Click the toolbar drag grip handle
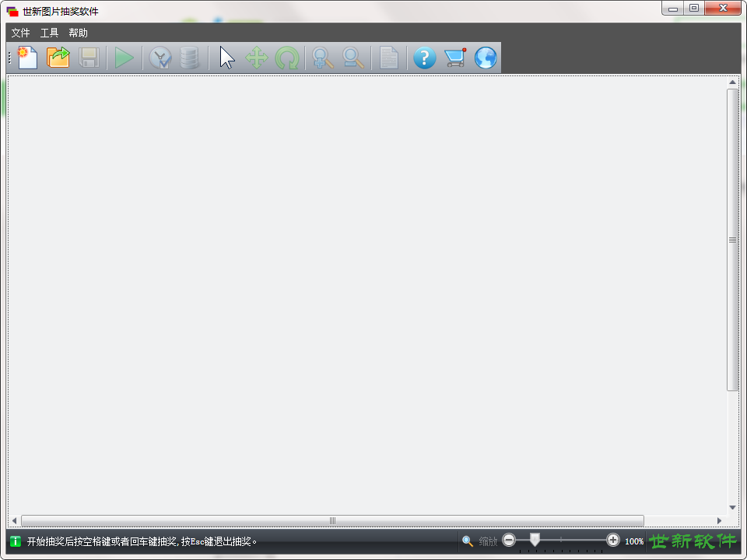 (9, 58)
